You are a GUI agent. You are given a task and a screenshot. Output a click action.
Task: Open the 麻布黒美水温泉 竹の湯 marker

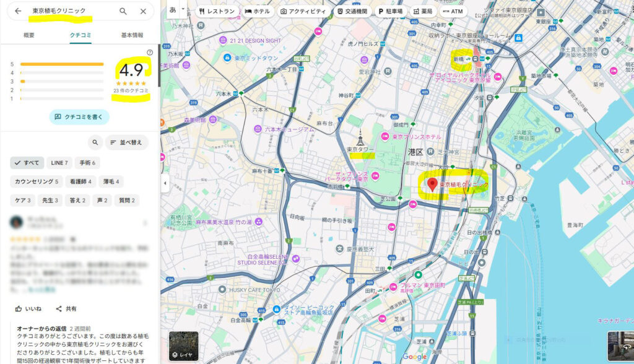click(x=259, y=222)
